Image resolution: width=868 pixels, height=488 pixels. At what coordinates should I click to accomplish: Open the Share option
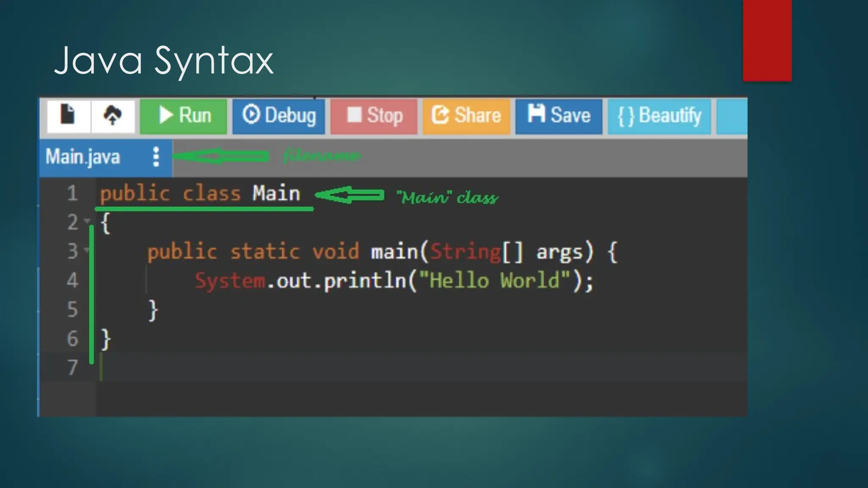pos(466,116)
